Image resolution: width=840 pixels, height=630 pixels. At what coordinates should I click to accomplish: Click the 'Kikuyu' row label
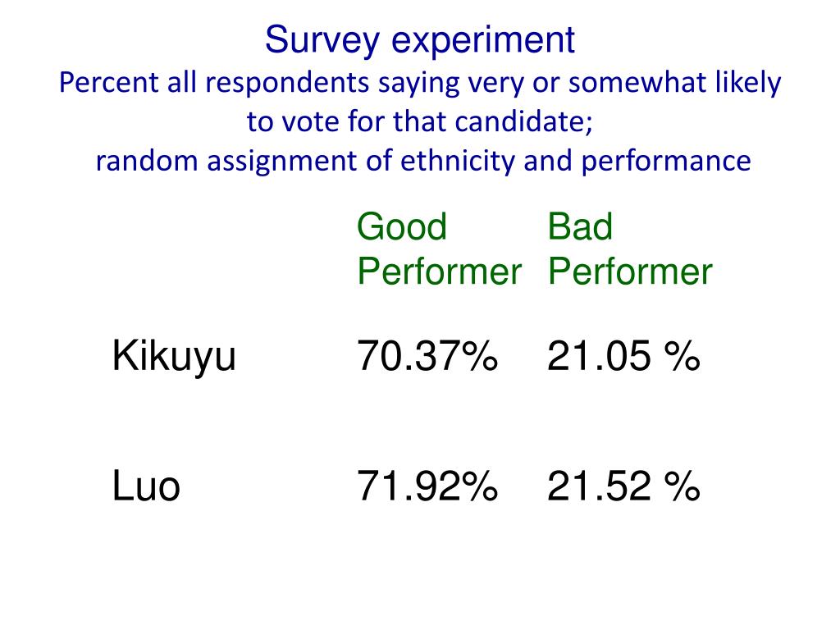click(x=174, y=358)
